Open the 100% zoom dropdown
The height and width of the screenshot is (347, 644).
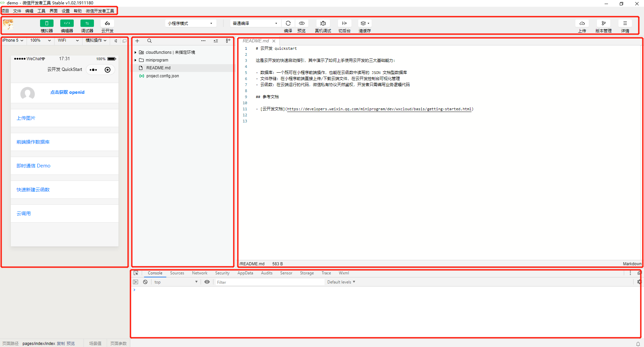(40, 40)
